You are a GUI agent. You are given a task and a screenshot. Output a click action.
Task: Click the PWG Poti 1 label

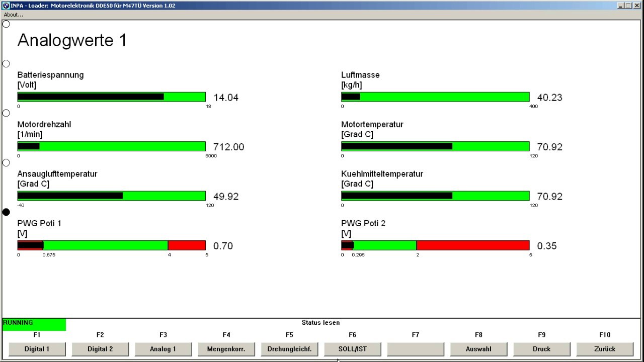pos(39,223)
